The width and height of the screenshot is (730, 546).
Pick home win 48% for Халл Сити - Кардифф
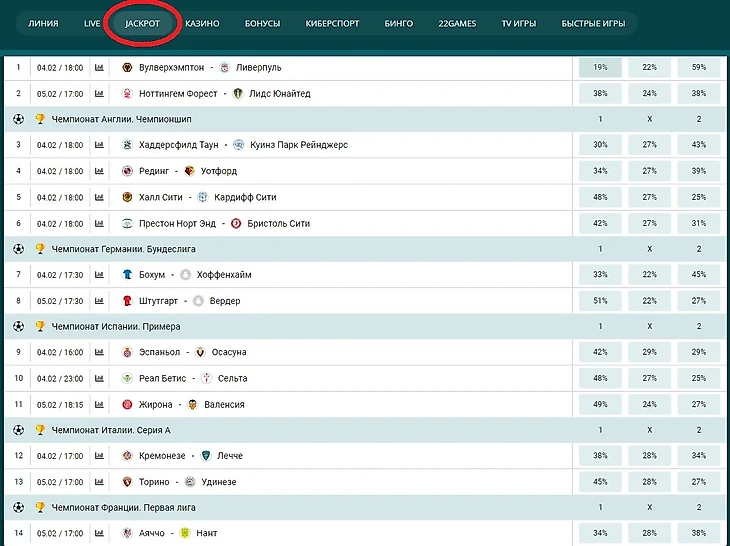(600, 197)
